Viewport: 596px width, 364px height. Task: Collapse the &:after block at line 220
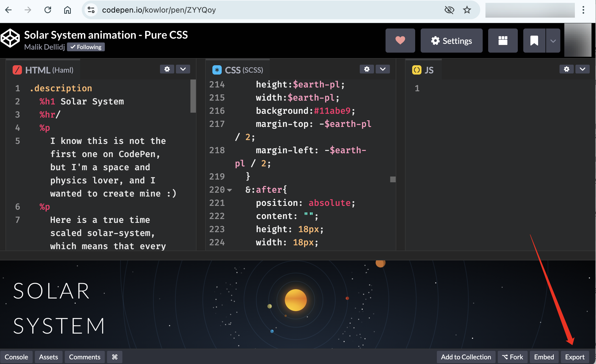229,190
